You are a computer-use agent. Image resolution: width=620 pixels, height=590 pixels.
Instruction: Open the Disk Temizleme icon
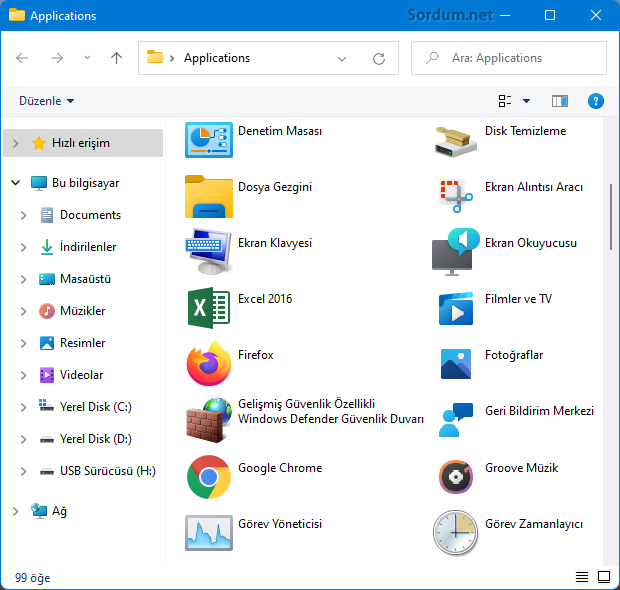pyautogui.click(x=456, y=142)
